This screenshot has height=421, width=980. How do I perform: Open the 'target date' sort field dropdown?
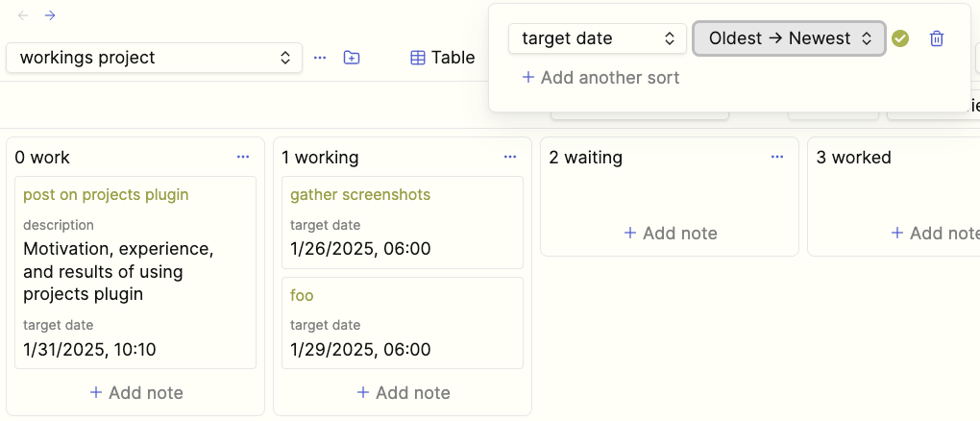(598, 38)
